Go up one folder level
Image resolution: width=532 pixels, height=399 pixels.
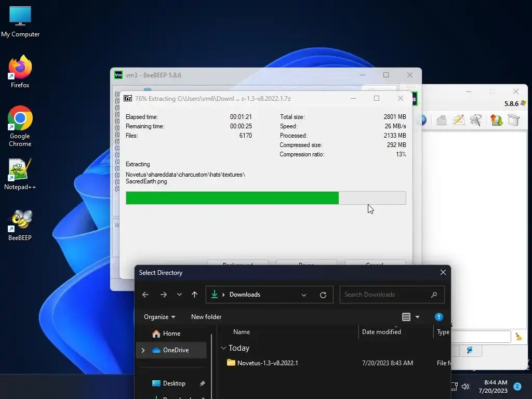(194, 295)
